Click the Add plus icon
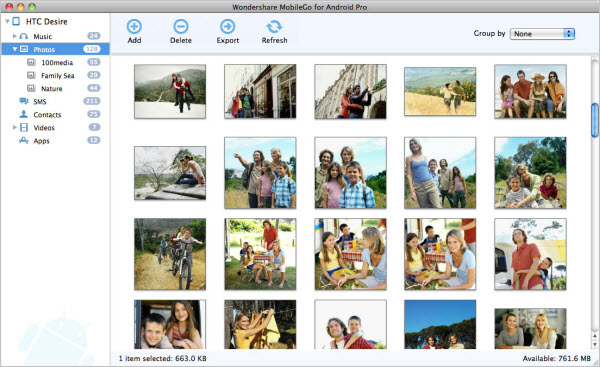 click(x=134, y=26)
